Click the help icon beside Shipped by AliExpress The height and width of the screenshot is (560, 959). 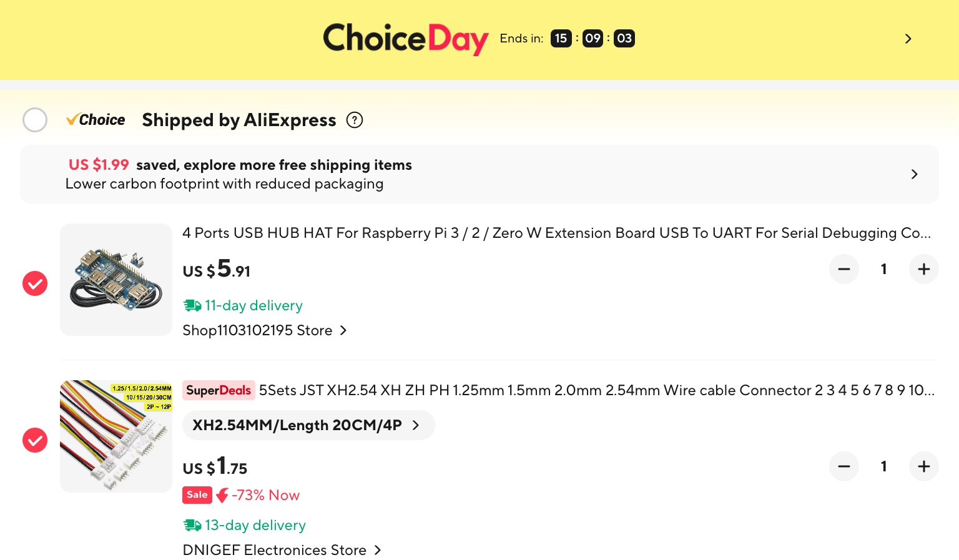355,120
